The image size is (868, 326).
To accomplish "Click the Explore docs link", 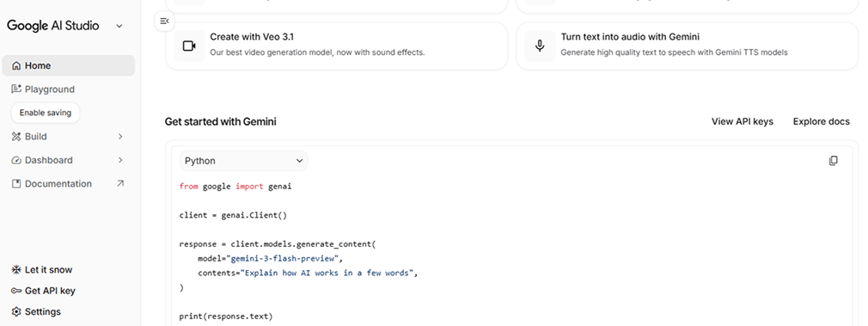I will (821, 121).
